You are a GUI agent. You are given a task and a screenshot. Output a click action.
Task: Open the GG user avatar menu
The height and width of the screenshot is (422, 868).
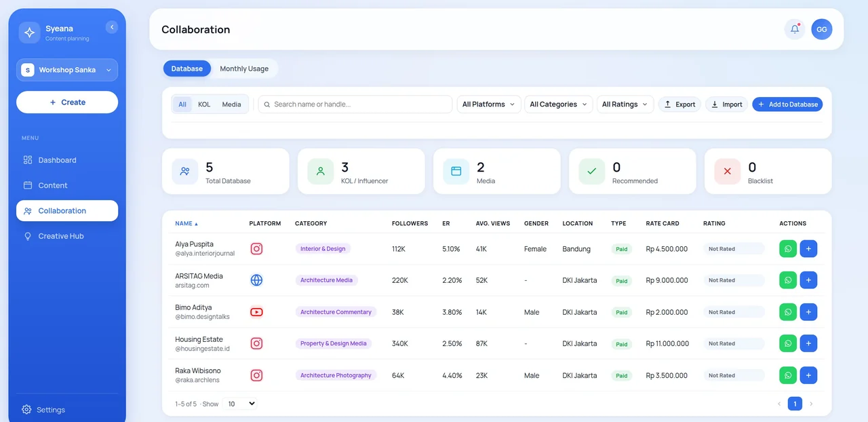(x=821, y=29)
